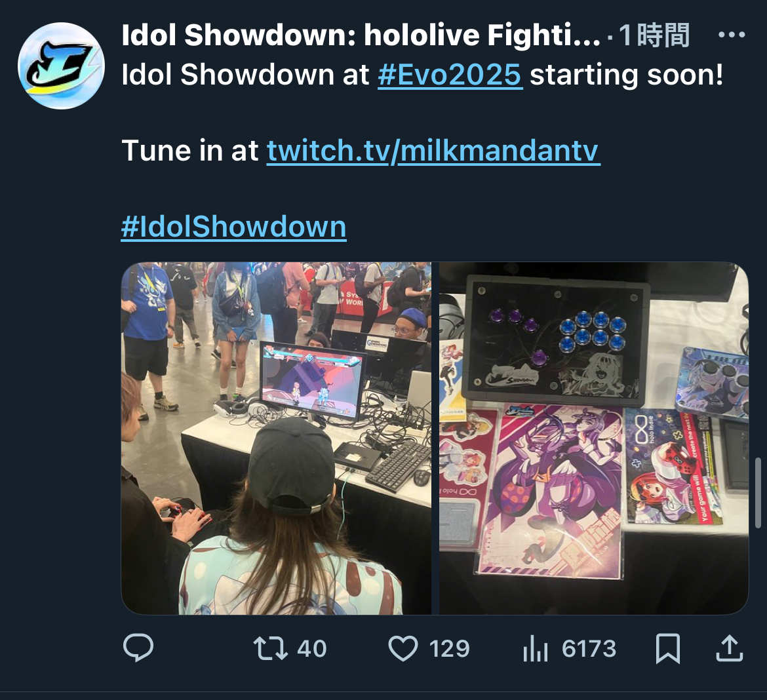Viewport: 767px width, 700px height.
Task: View photo of arcade controller merchandise
Action: (594, 438)
